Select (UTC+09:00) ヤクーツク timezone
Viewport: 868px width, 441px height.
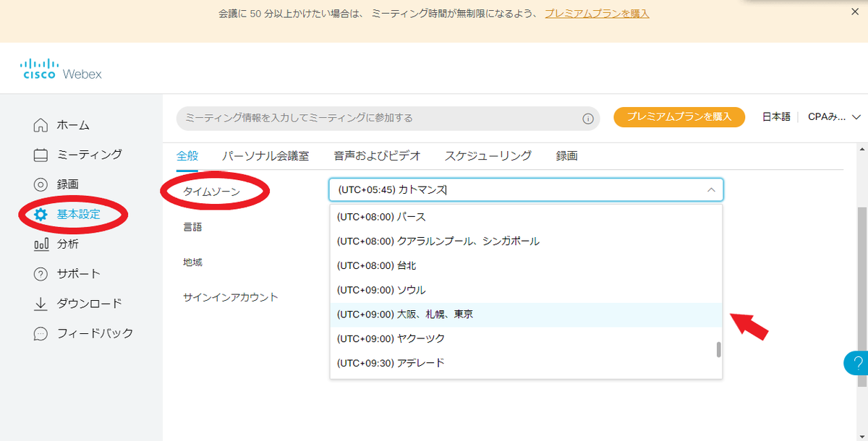point(526,338)
